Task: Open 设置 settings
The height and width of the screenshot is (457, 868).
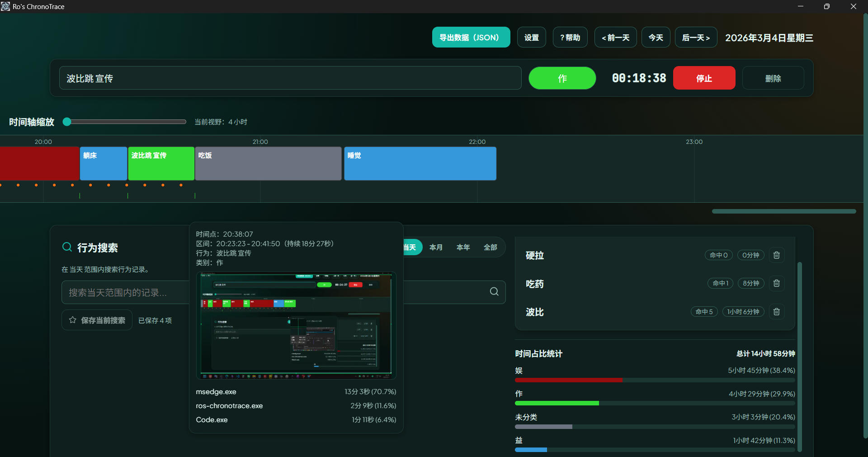Action: coord(532,38)
